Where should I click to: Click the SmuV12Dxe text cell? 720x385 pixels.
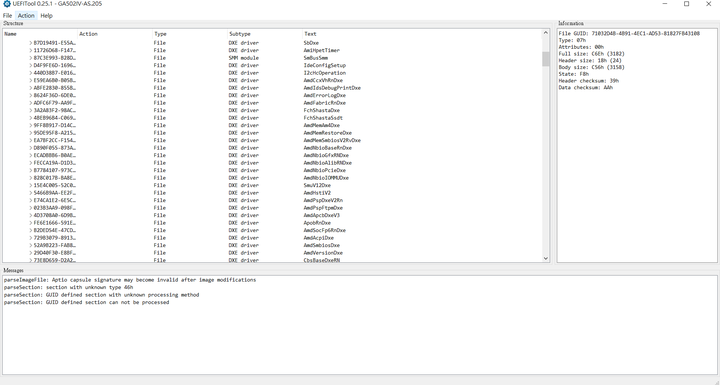pyautogui.click(x=317, y=185)
